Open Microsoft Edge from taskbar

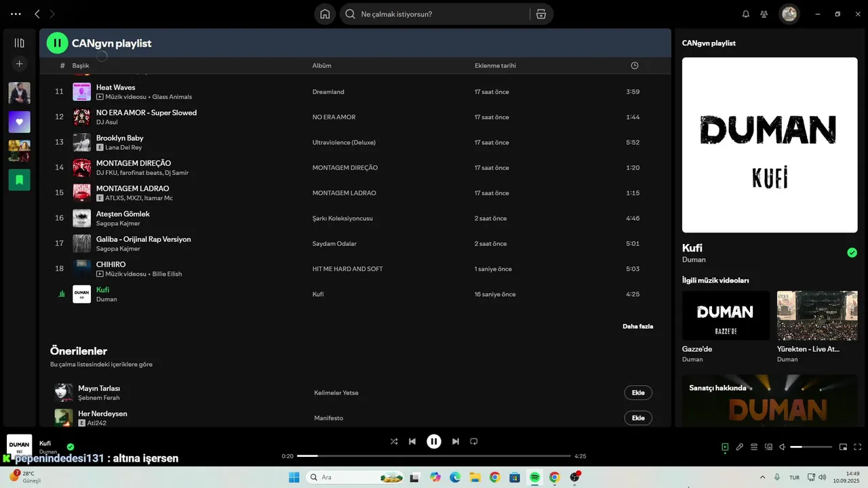click(x=455, y=477)
